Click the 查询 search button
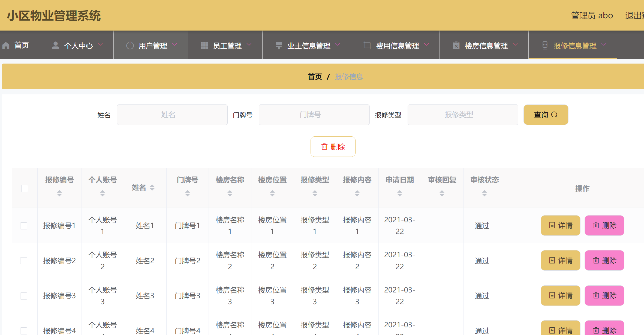 tap(546, 115)
